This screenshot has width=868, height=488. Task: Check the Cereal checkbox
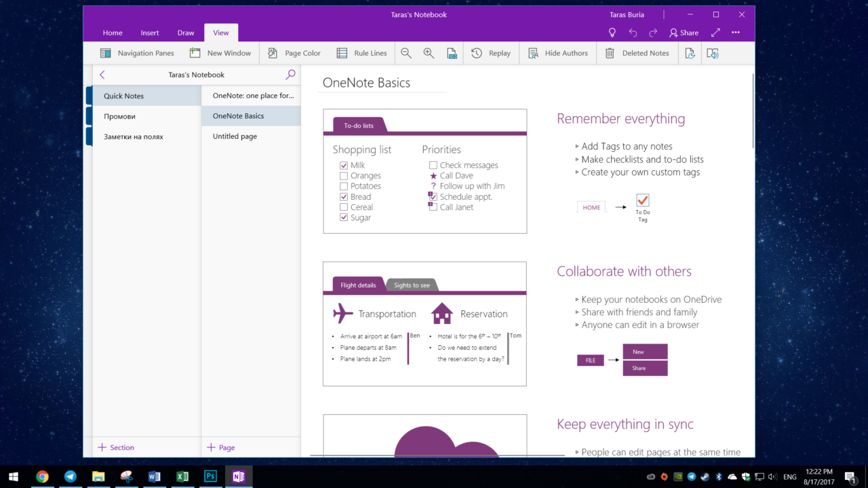(344, 207)
